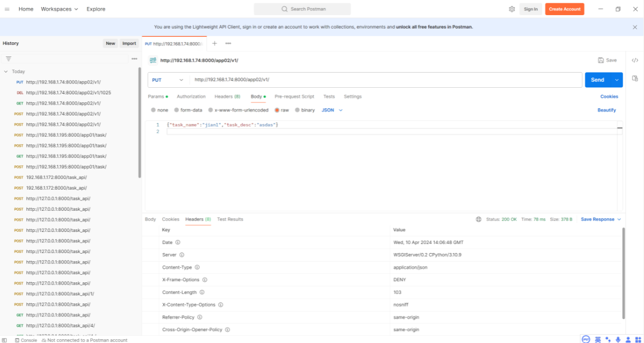The width and height of the screenshot is (644, 343).
Task: Open the code snippet panel icon
Action: [635, 60]
